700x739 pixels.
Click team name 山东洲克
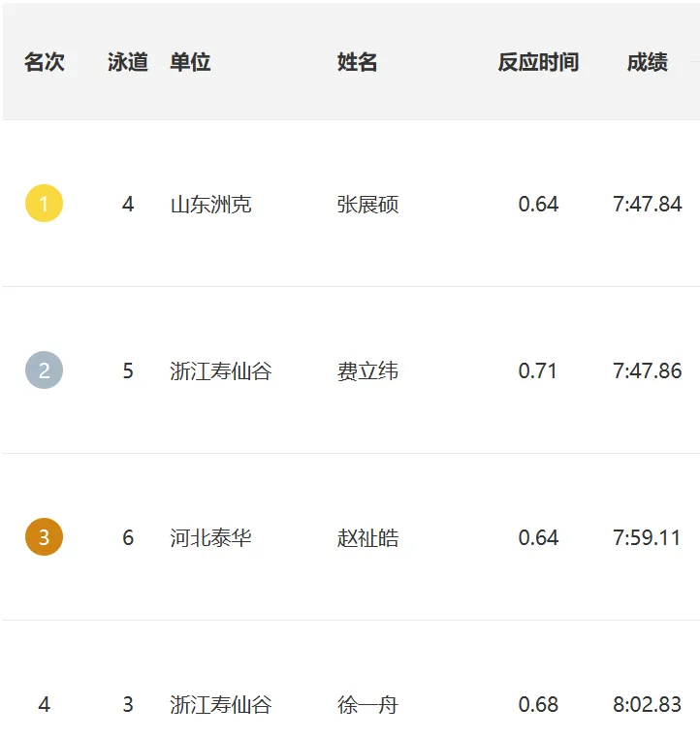click(211, 204)
